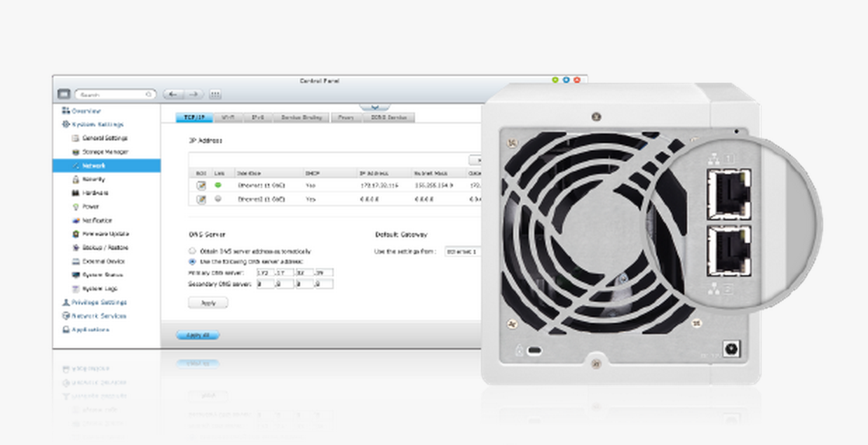
Task: Click fourth octet of Secondary DNS server
Action: tap(323, 284)
